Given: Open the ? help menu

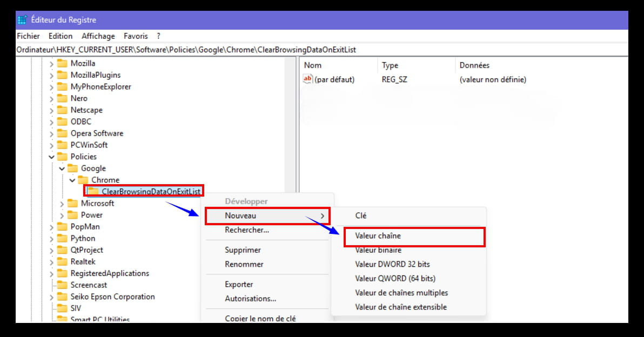Looking at the screenshot, I should pyautogui.click(x=158, y=36).
